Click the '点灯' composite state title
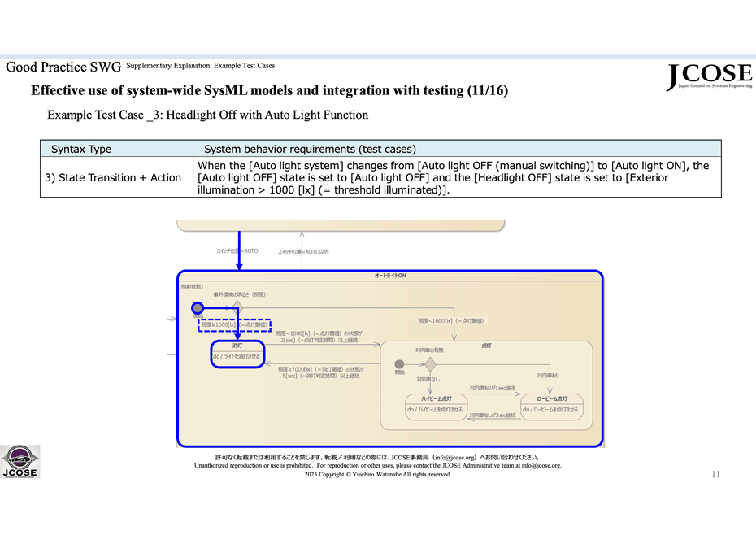This screenshot has height=535, width=756. tap(486, 346)
